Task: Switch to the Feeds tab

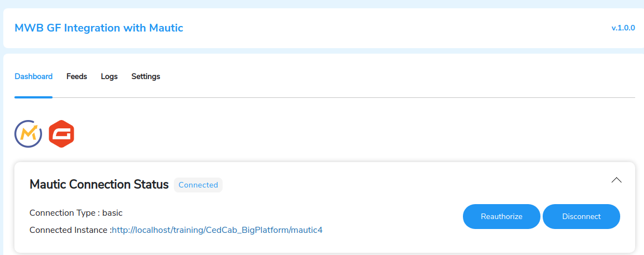Action: pos(77,76)
